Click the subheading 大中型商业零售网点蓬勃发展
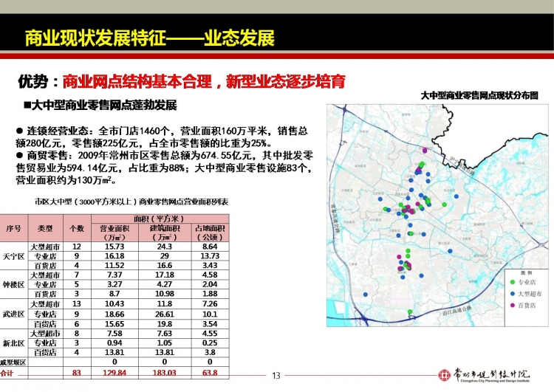The image size is (554, 392). pyautogui.click(x=104, y=106)
